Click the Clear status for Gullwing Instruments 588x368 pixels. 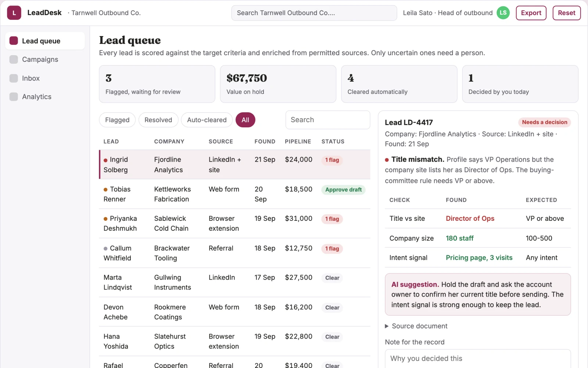(x=332, y=278)
